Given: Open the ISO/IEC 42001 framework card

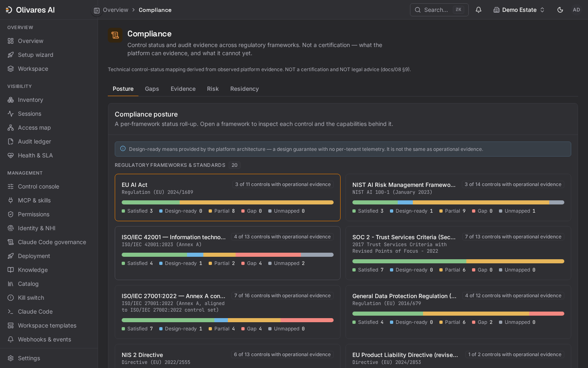Looking at the screenshot, I should (227, 253).
